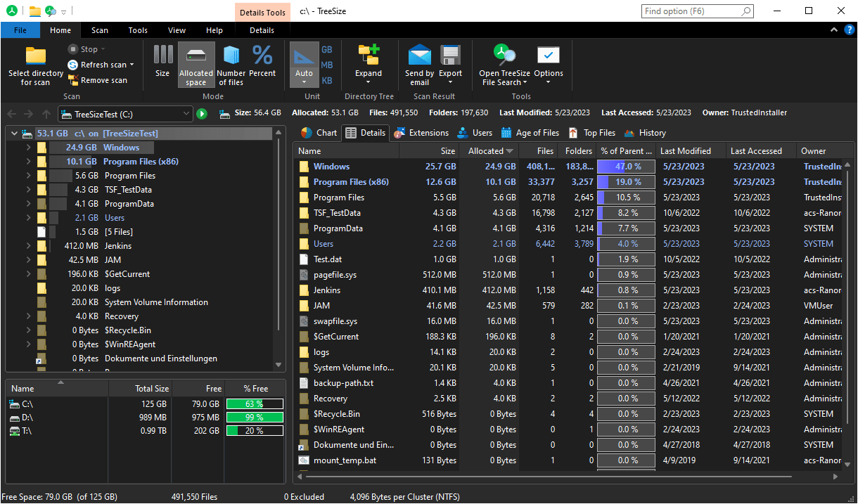Click the C: drive free space bar

tap(255, 403)
